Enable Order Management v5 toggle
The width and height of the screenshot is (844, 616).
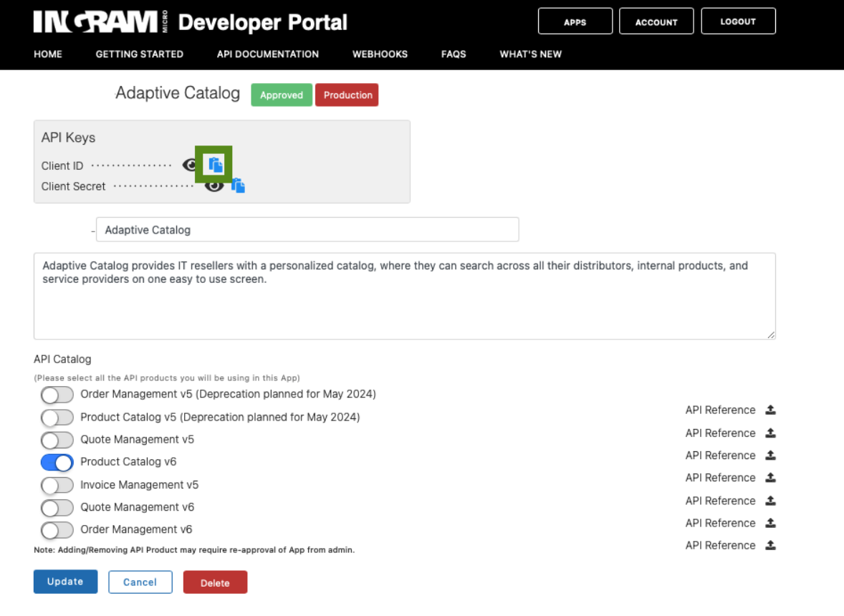tap(57, 395)
